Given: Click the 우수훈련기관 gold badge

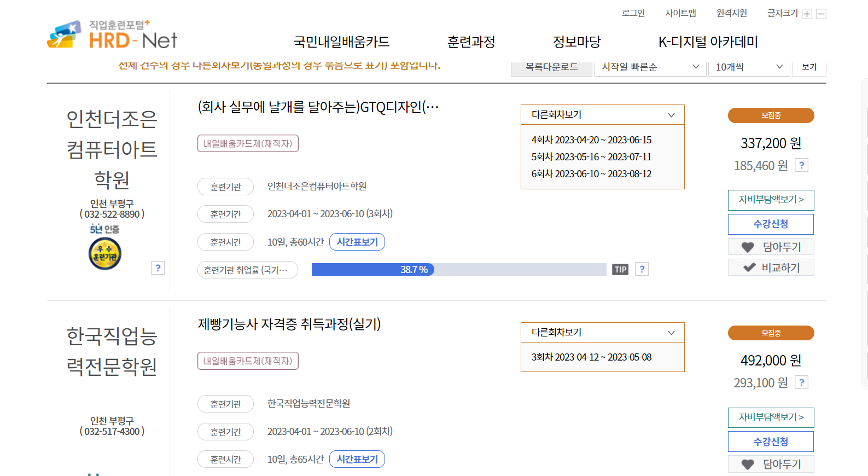Looking at the screenshot, I should (x=105, y=254).
